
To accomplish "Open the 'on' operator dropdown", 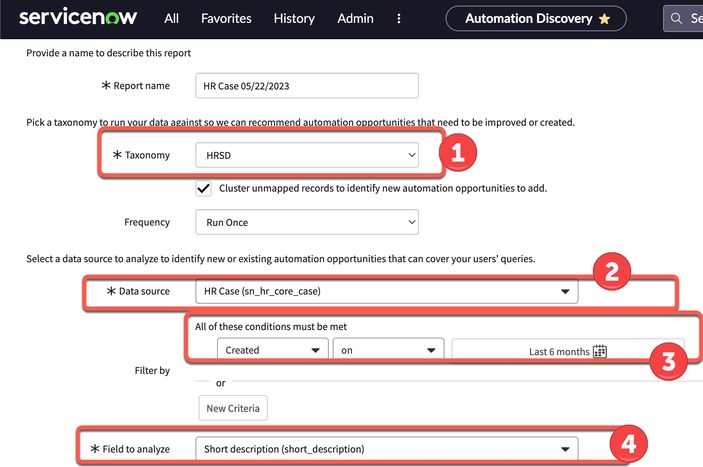I will [388, 350].
